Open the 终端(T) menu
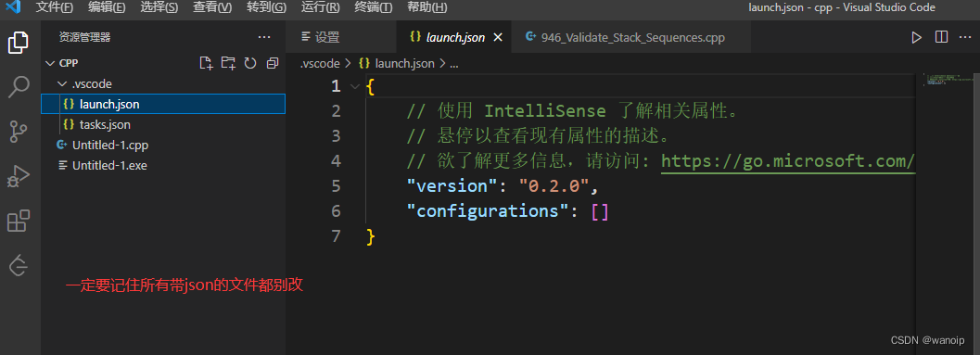The height and width of the screenshot is (355, 980). tap(374, 7)
